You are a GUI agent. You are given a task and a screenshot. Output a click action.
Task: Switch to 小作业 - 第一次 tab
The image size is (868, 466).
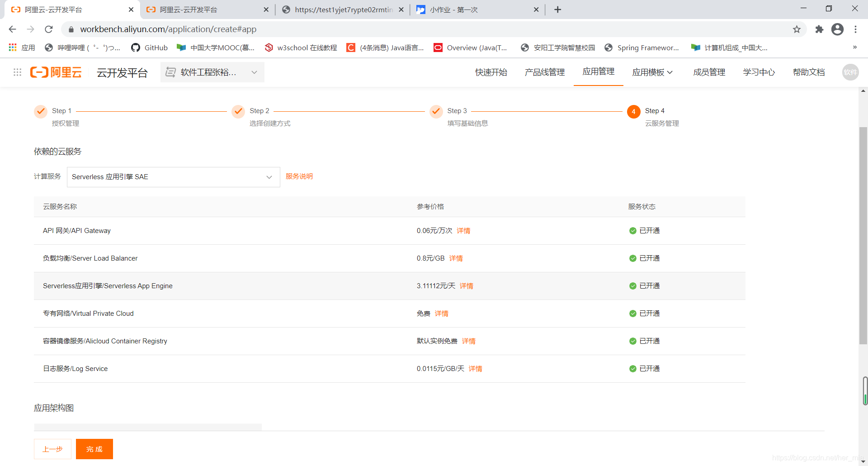477,10
